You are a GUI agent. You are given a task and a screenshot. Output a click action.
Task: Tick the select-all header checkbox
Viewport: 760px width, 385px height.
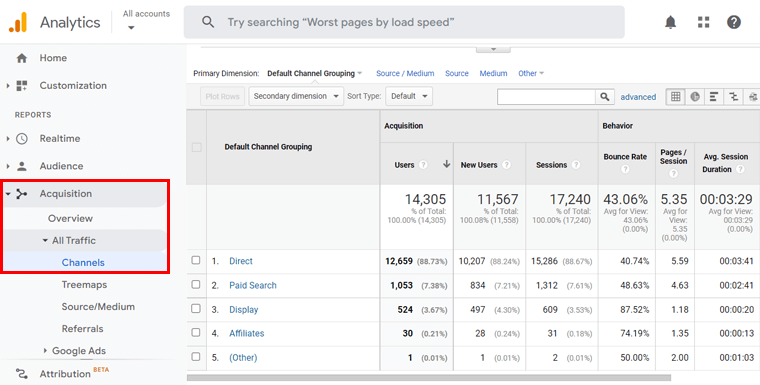click(x=196, y=147)
